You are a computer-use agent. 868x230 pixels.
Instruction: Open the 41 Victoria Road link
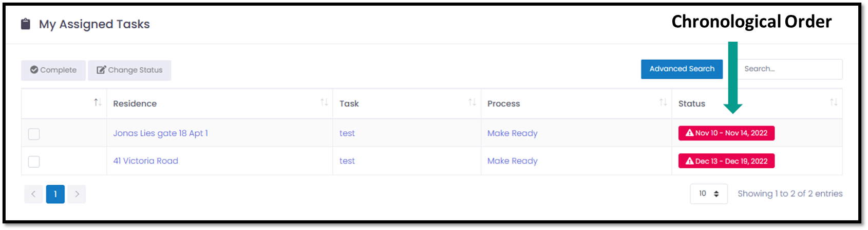(145, 161)
